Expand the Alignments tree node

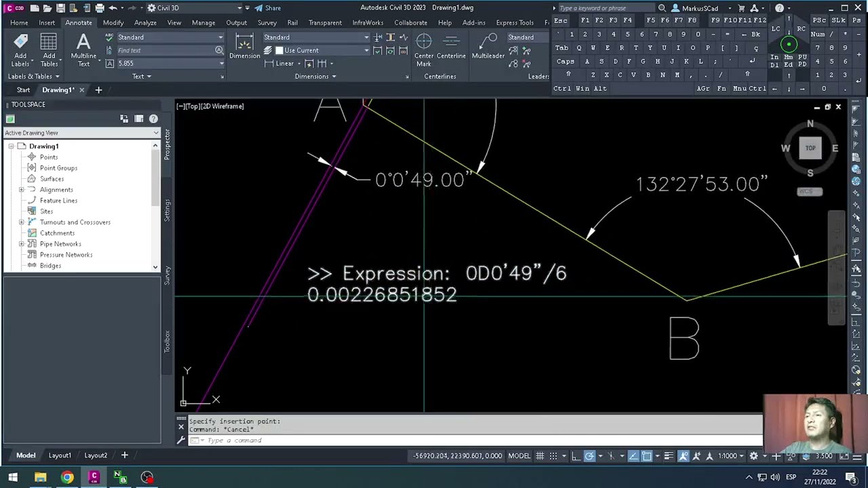21,190
